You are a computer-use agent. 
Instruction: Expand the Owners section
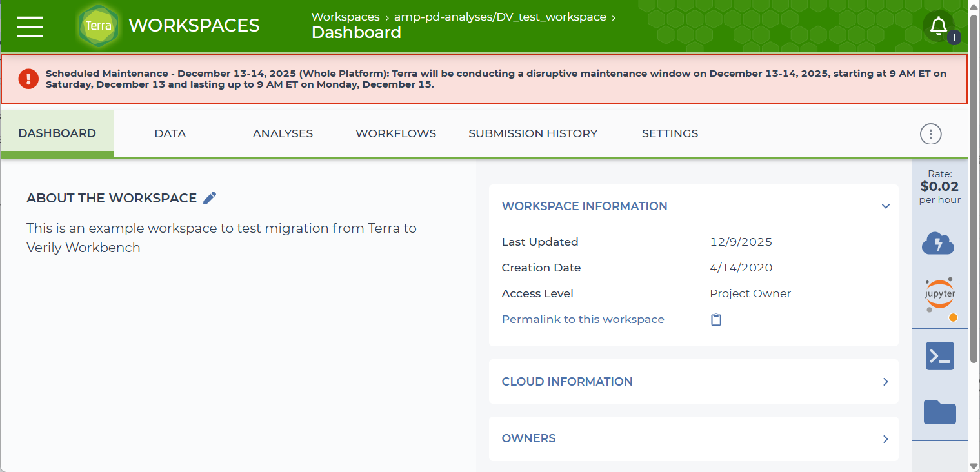click(x=886, y=438)
